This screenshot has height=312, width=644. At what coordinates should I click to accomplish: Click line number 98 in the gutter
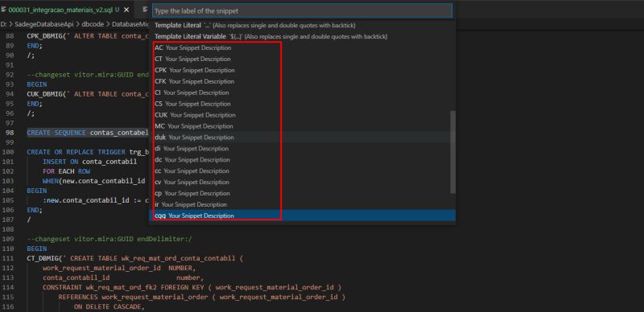(x=10, y=133)
